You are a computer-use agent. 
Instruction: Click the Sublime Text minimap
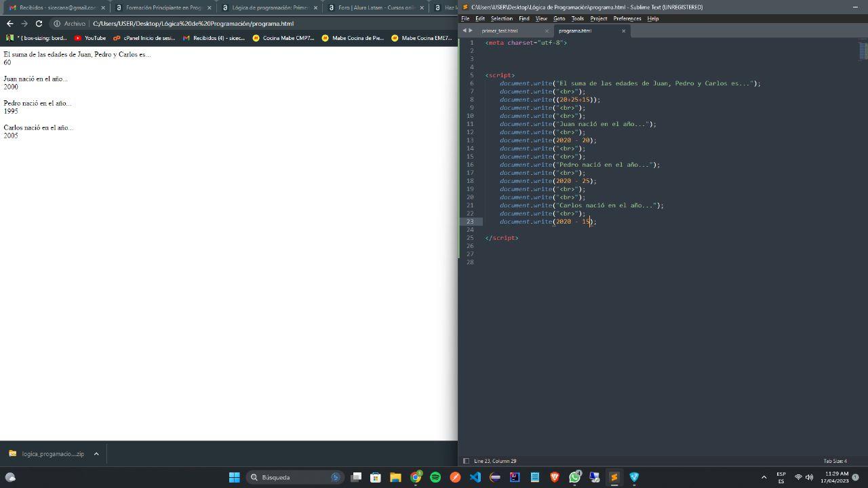click(x=863, y=51)
